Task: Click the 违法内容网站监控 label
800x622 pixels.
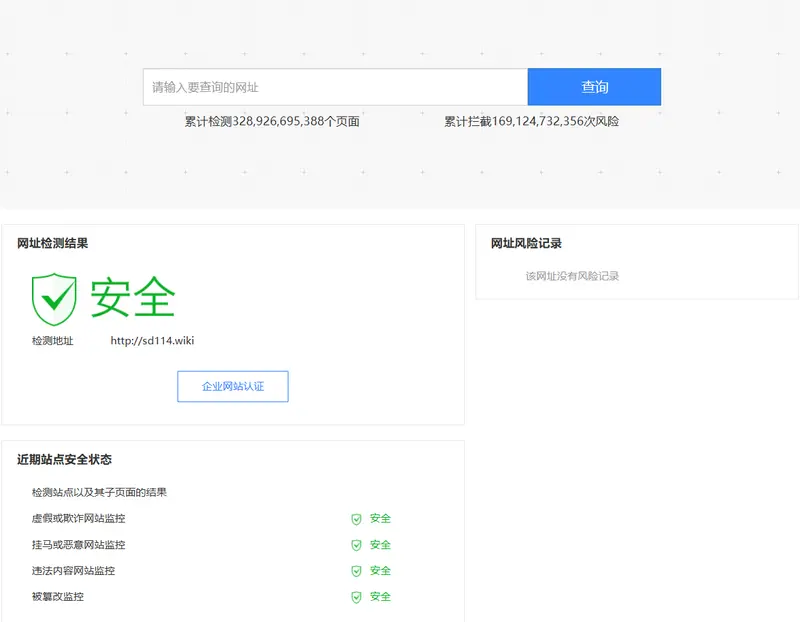Action: tap(73, 570)
